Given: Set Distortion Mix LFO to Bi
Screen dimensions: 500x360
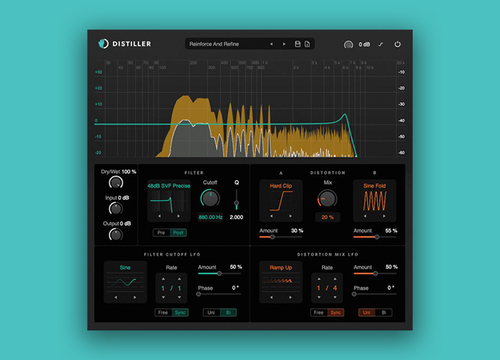Looking at the screenshot, I should pos(384,312).
